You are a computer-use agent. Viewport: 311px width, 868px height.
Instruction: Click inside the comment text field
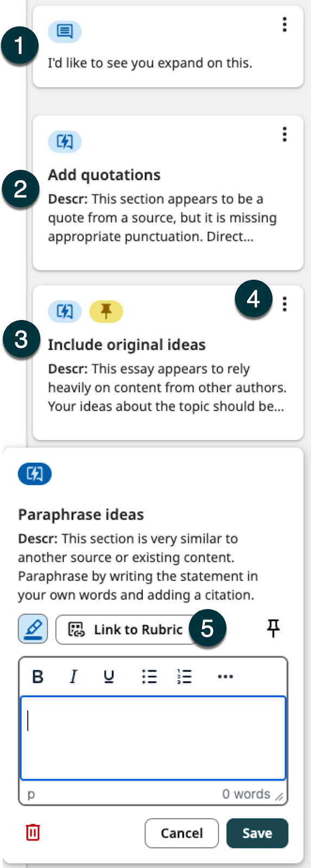153,738
